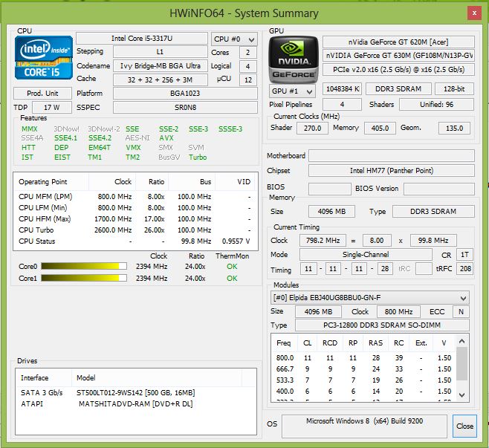Screen dimensions: 489x448
Task: Click the ECC N field
Action: 461,312
